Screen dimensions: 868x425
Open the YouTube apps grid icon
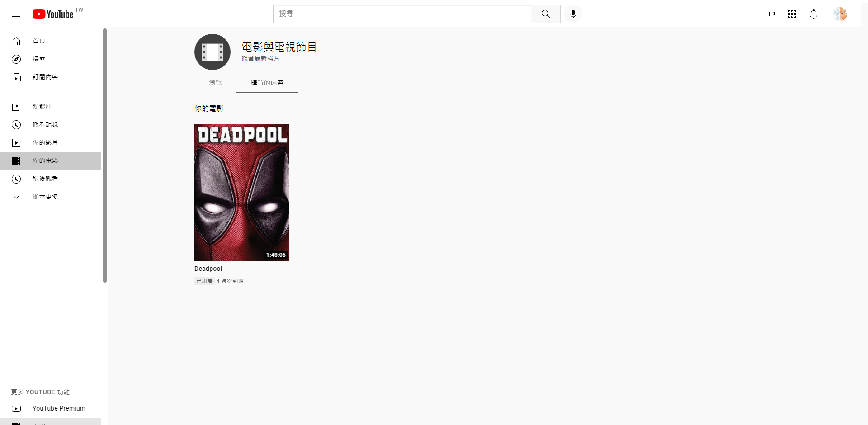pos(792,14)
